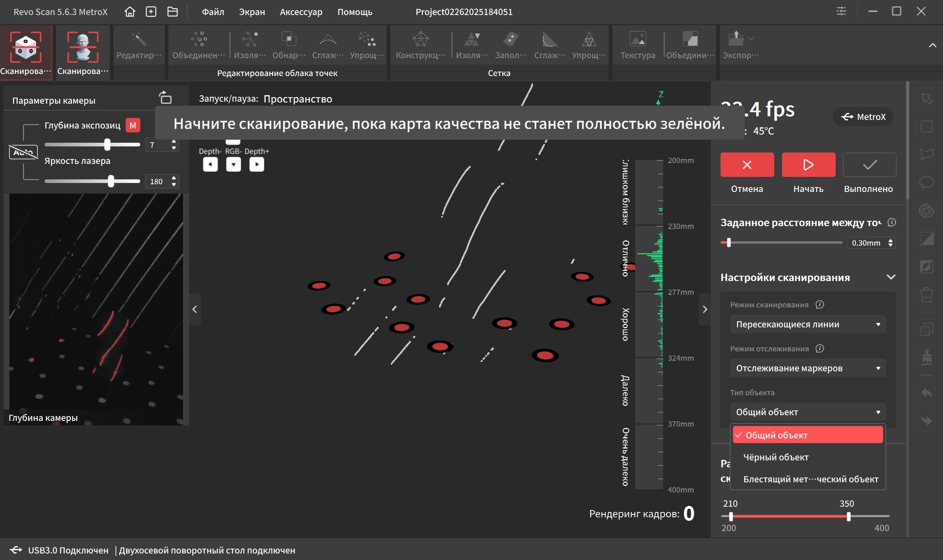The image size is (943, 560).
Task: Click the new project plus icon
Action: (151, 12)
